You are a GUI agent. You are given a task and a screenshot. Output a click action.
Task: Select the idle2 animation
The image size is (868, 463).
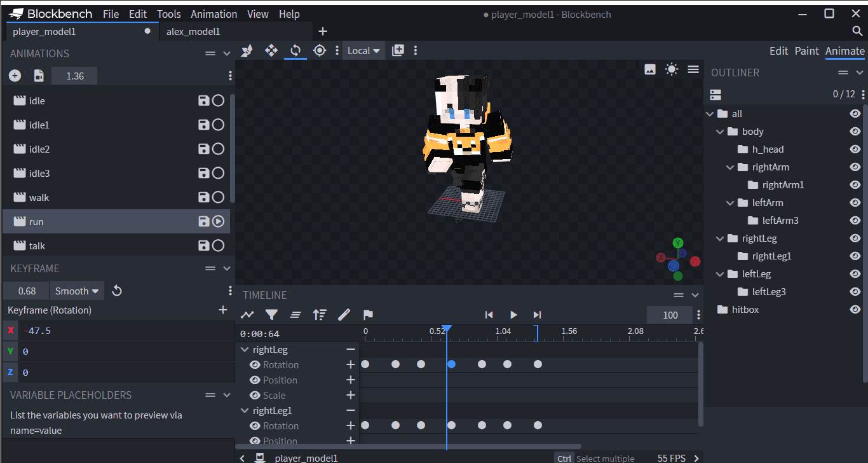pos(39,149)
